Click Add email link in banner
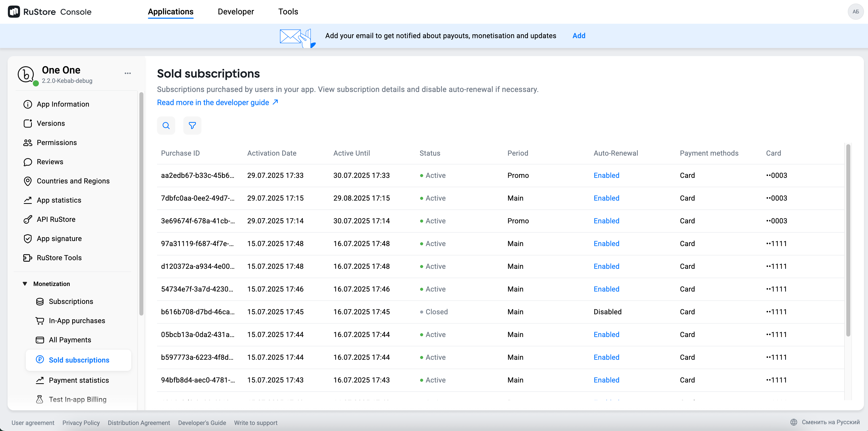 coord(579,36)
